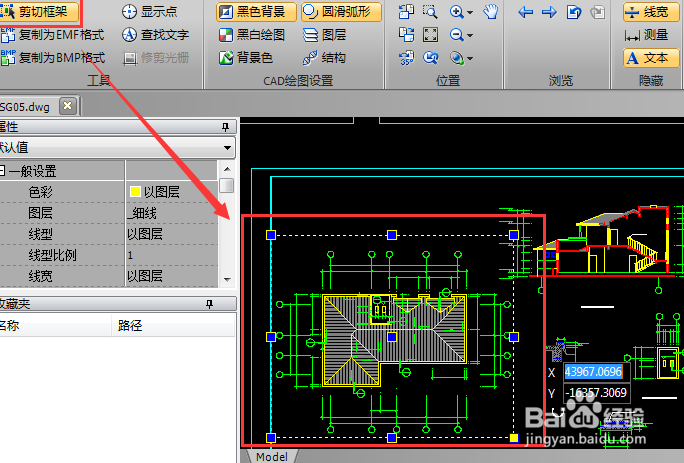
Task: Click the properties list scrollbar thumb
Action: tap(227, 185)
